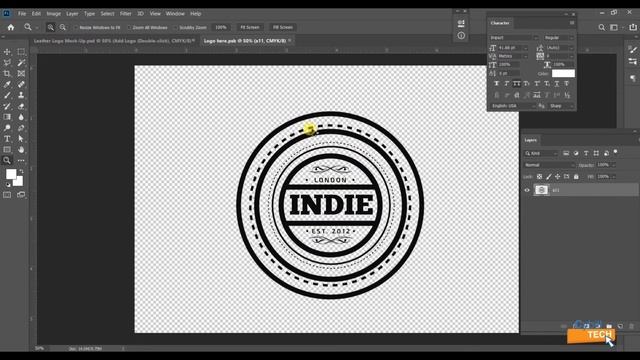Image resolution: width=640 pixels, height=360 pixels.
Task: Toggle Scrubby Zoom checkbox
Action: (176, 27)
